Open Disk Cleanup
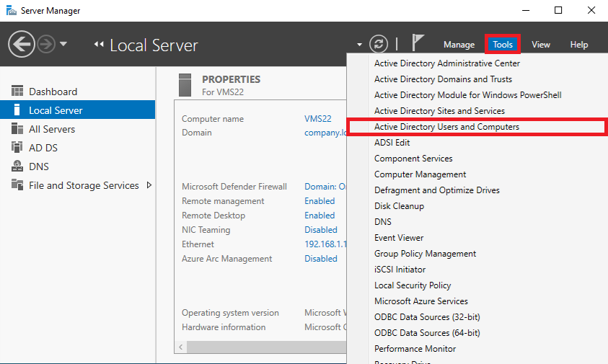Viewport: 608px width, 364px height. click(399, 206)
